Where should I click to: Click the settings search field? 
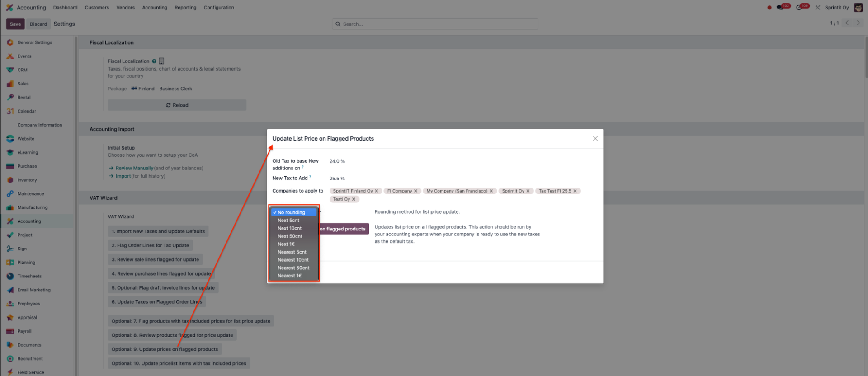tap(435, 24)
